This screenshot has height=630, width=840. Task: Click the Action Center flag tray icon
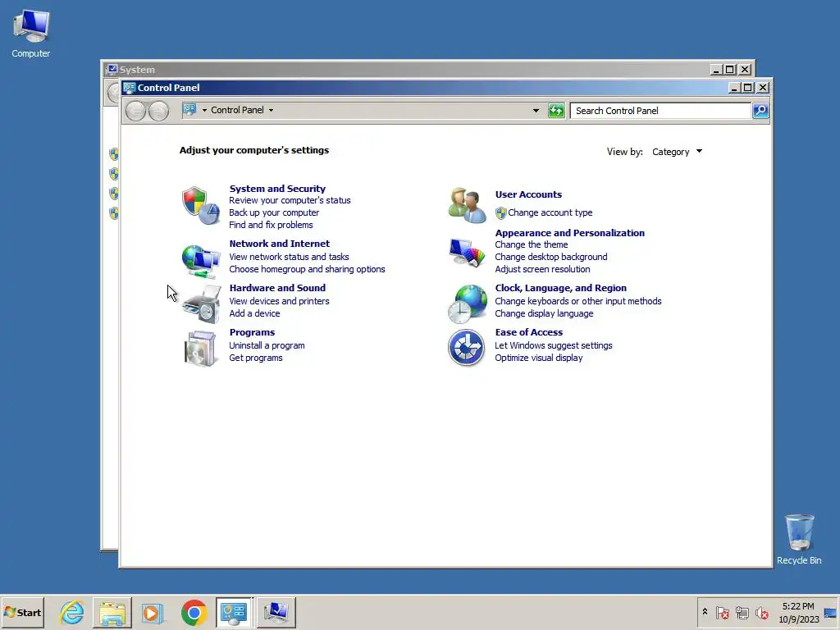tap(722, 612)
